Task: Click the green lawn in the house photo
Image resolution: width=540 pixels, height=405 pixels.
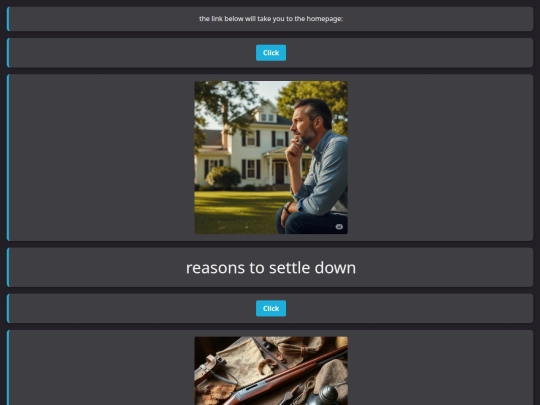Action: 238,210
